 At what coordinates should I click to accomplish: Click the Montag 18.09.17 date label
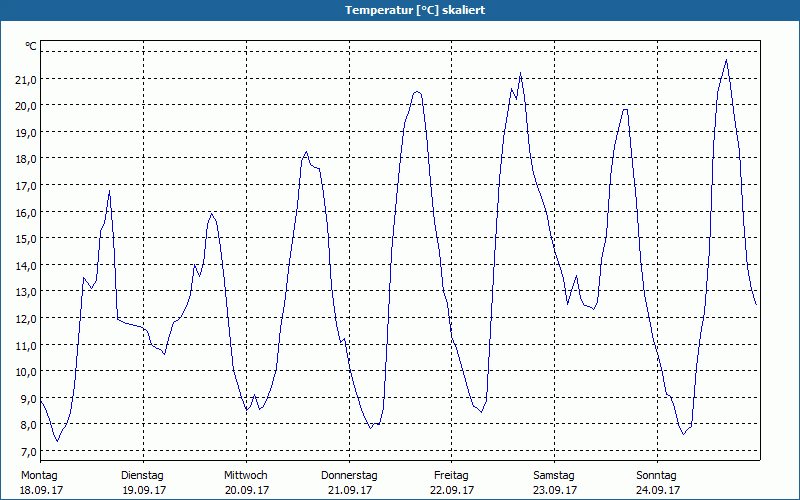[41, 483]
